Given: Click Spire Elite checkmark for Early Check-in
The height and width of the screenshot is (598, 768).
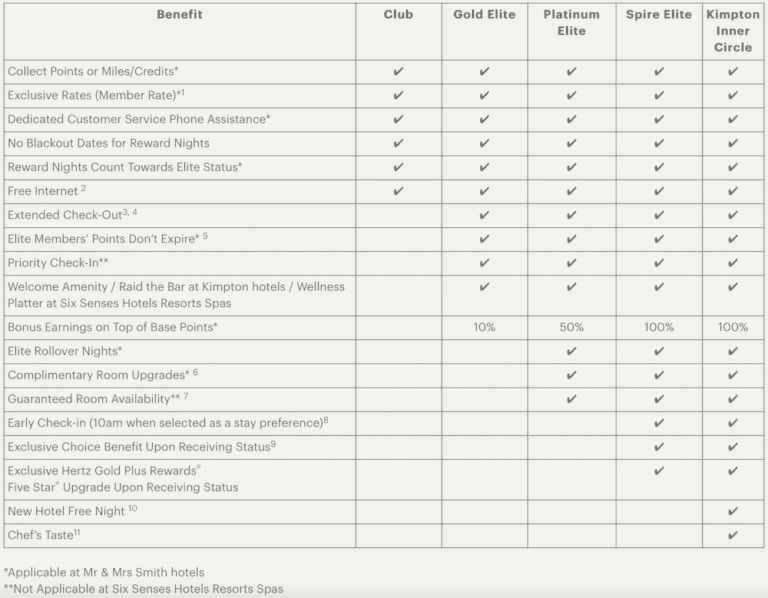Looking at the screenshot, I should pos(658,423).
